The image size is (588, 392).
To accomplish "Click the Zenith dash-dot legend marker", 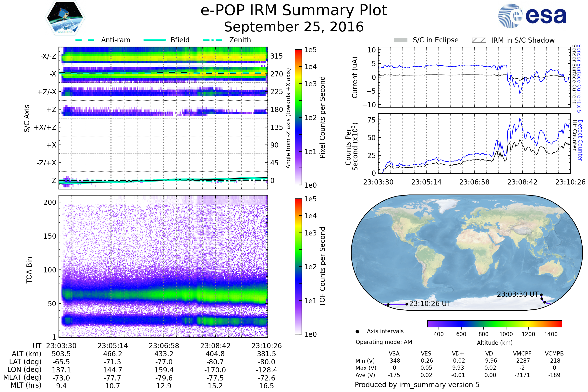I will [212, 40].
